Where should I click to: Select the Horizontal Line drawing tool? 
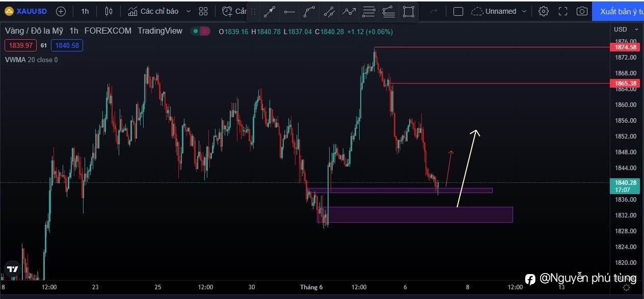point(289,11)
